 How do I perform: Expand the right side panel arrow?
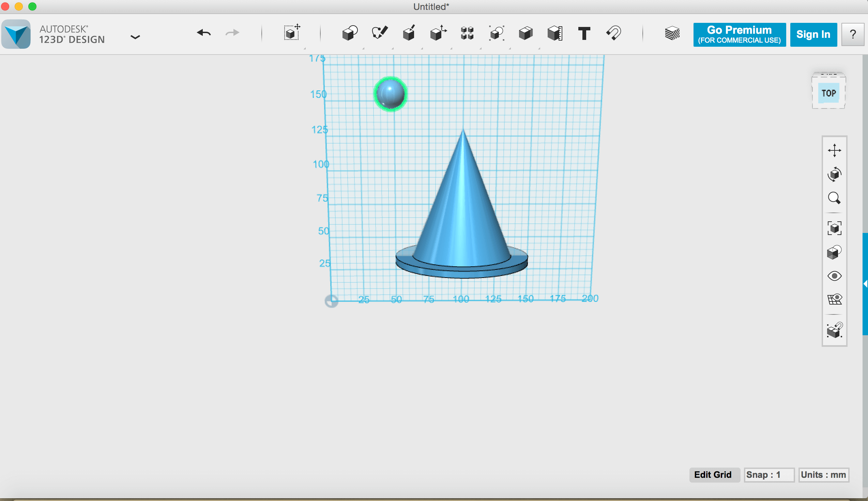pos(865,284)
